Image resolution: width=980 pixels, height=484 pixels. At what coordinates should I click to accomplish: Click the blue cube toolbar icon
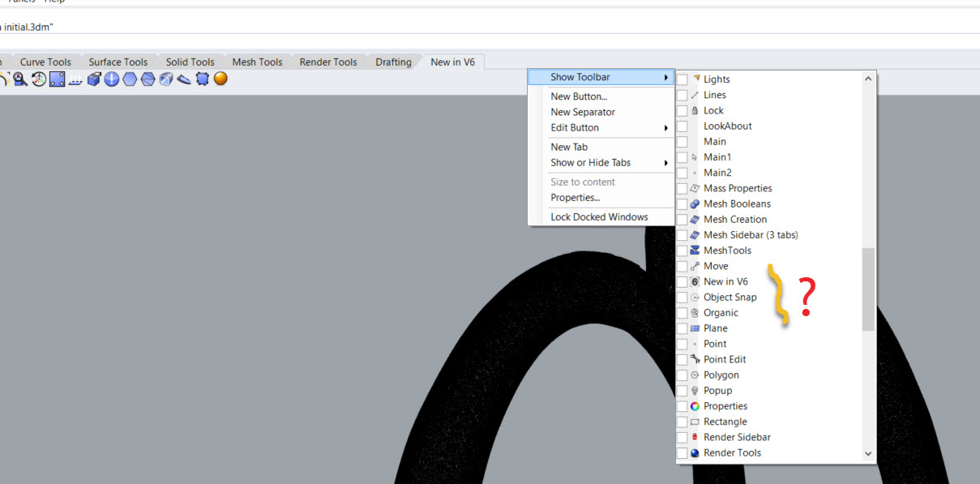coord(94,79)
